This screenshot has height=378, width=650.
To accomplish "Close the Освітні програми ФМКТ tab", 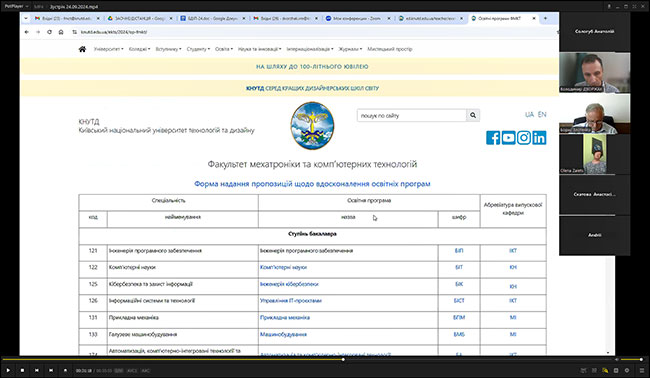I will (x=534, y=18).
